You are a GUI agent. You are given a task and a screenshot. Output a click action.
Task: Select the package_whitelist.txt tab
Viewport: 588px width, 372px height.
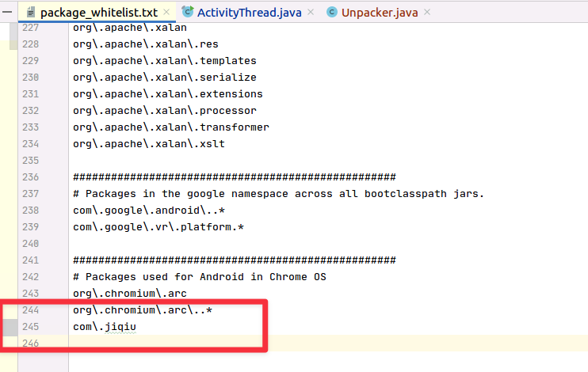tap(98, 13)
